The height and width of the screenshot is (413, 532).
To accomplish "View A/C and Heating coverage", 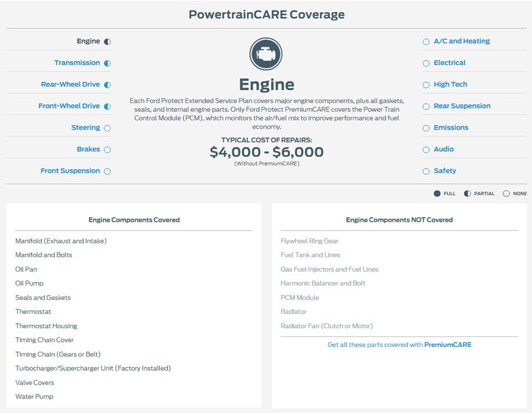I will [x=462, y=41].
